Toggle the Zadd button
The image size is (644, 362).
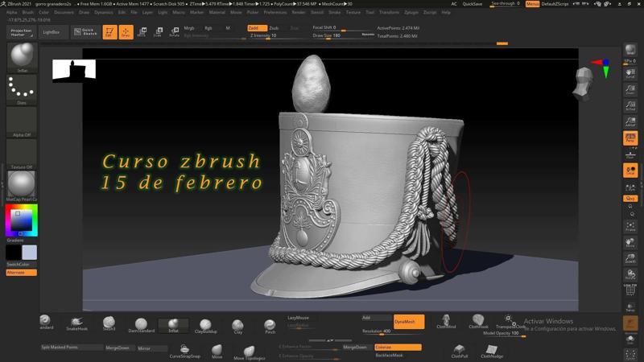pyautogui.click(x=257, y=28)
